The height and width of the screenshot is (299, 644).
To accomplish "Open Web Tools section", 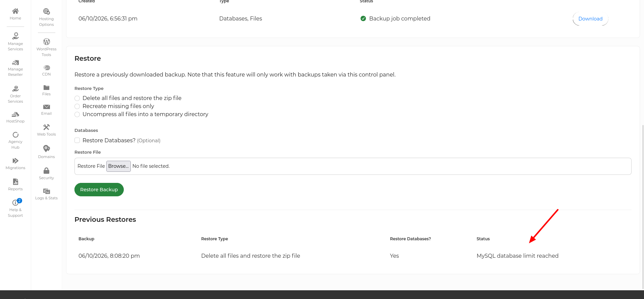I will click(x=46, y=130).
